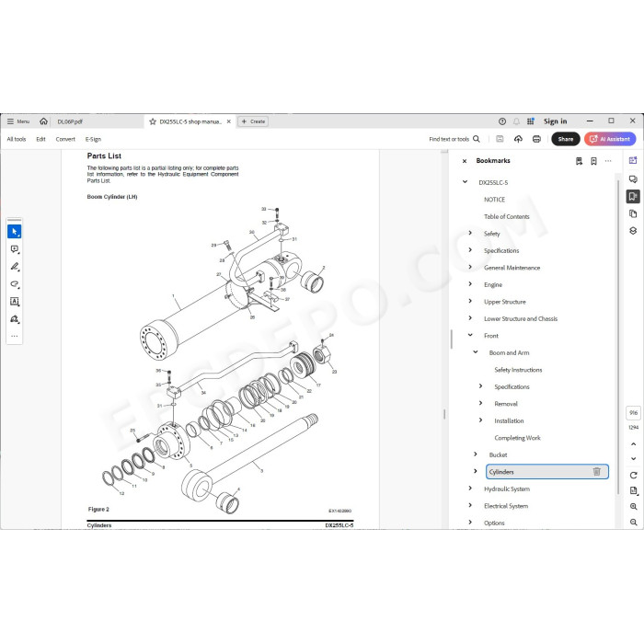The width and height of the screenshot is (644, 644).
Task: Expand the Installation bookmark
Action: [481, 420]
